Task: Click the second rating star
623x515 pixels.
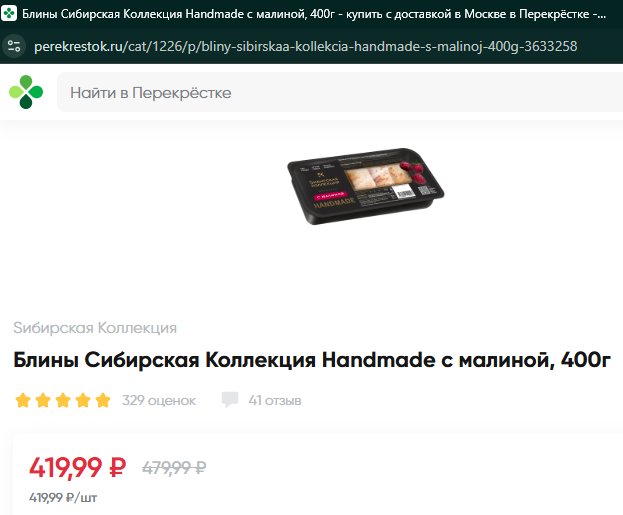Action: 43,400
